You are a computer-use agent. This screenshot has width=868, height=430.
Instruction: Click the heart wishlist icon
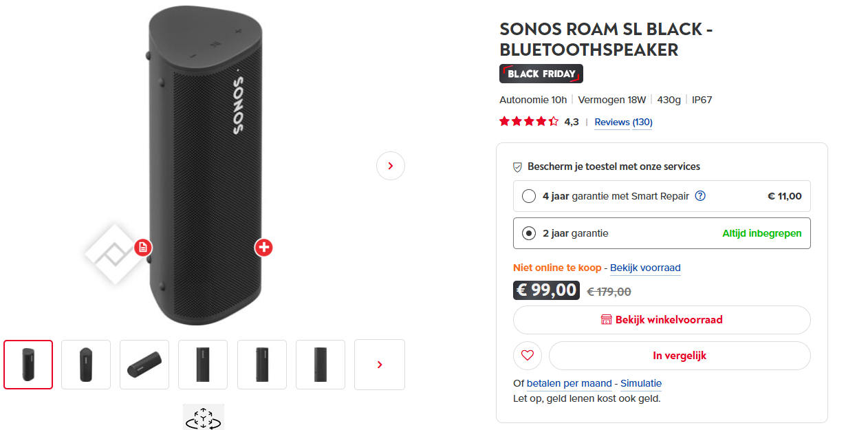[527, 355]
